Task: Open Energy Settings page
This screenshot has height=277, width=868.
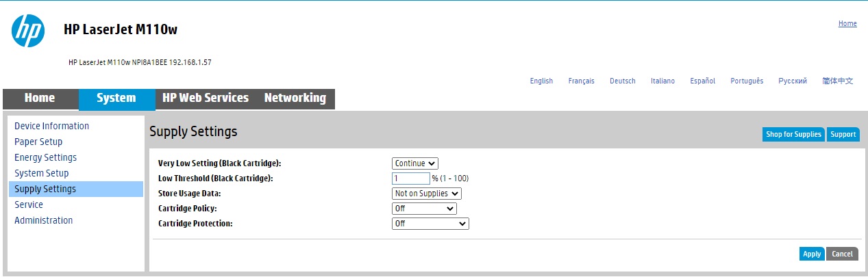Action: [46, 157]
